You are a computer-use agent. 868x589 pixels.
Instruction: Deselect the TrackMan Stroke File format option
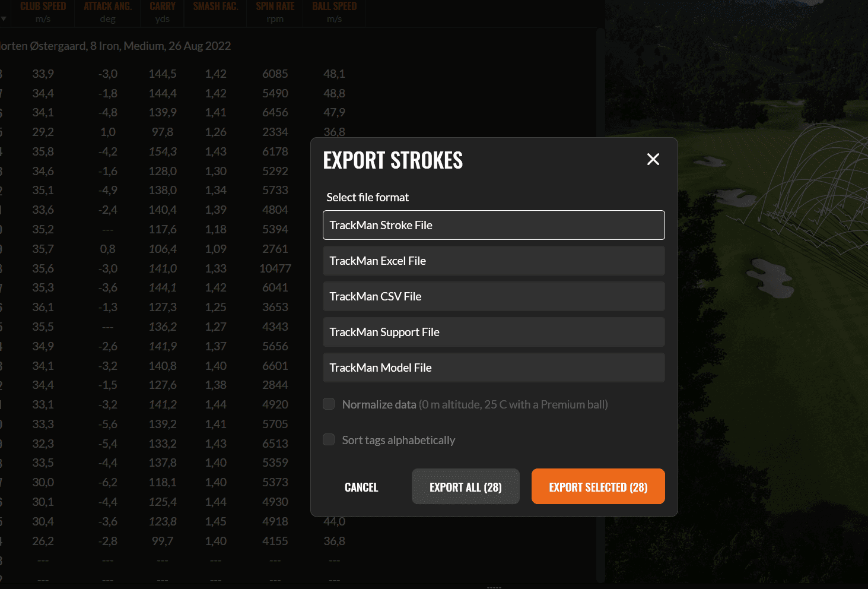point(493,225)
